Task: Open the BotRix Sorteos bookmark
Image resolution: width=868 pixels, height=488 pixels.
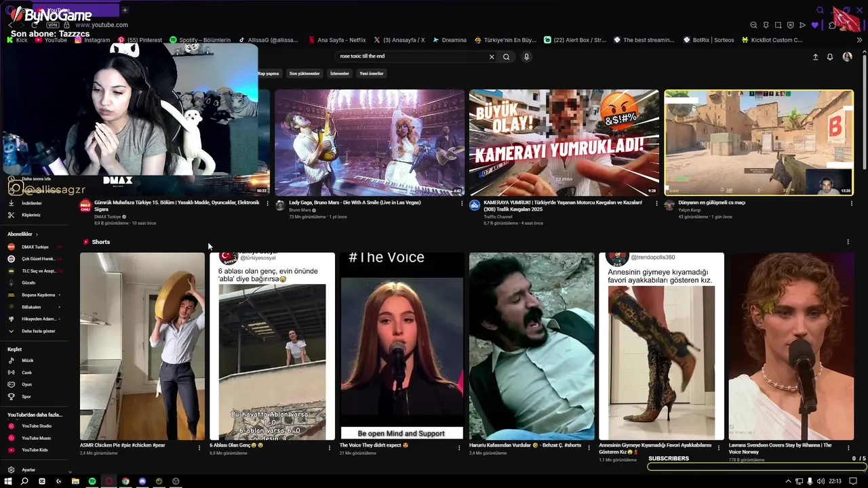Action: pyautogui.click(x=708, y=40)
